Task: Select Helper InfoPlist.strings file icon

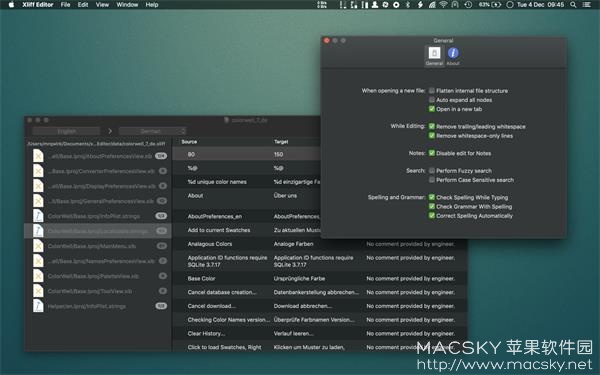Action: tap(38, 306)
